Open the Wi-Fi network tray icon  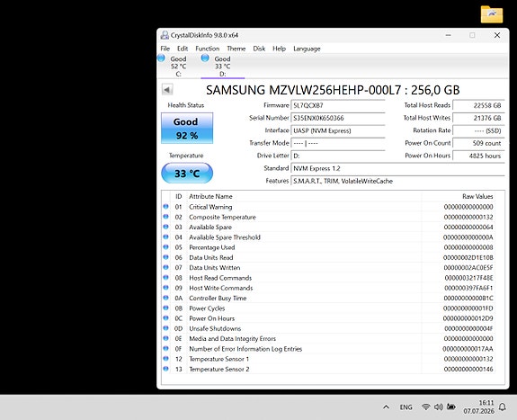click(425, 407)
